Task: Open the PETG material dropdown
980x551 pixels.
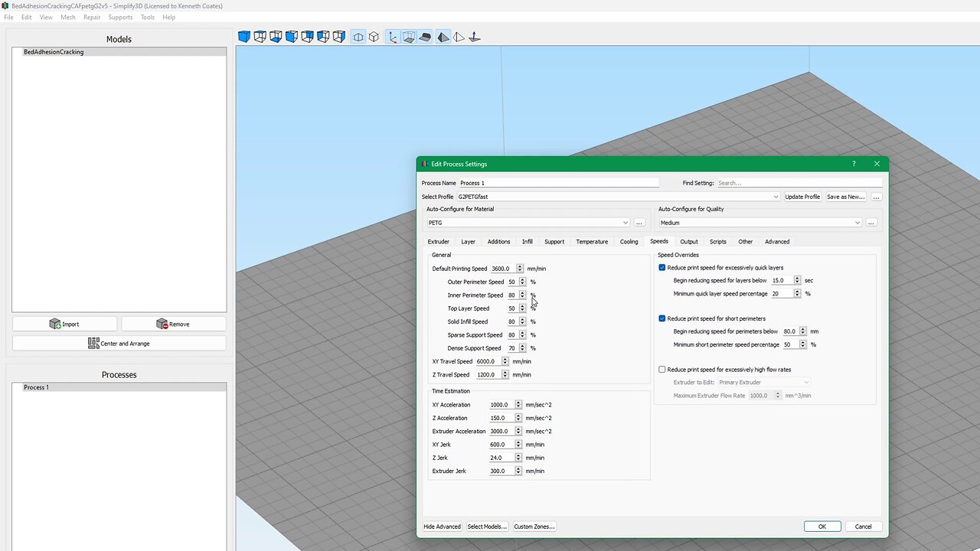Action: pos(528,223)
